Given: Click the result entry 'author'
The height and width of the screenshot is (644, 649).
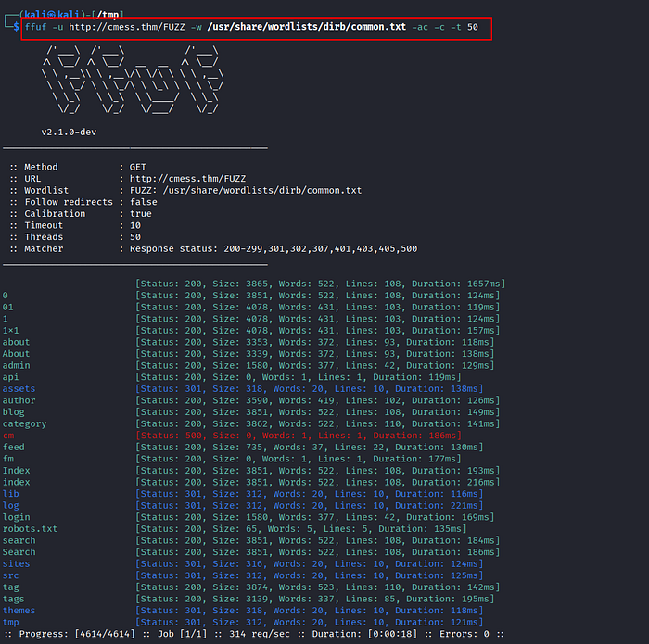Looking at the screenshot, I should (x=19, y=400).
